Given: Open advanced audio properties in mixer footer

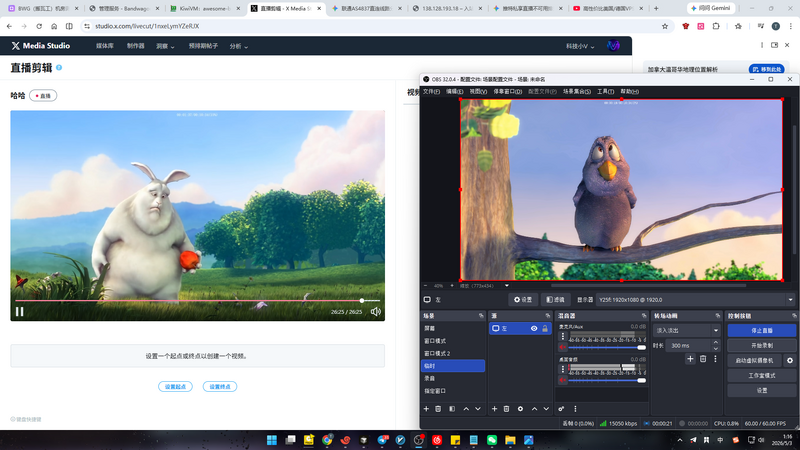Looking at the screenshot, I should (561, 409).
